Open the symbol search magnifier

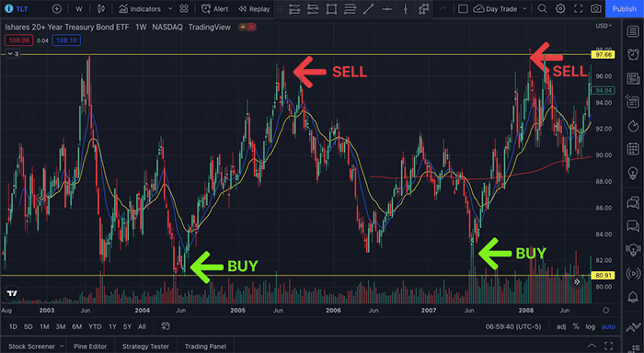(542, 8)
